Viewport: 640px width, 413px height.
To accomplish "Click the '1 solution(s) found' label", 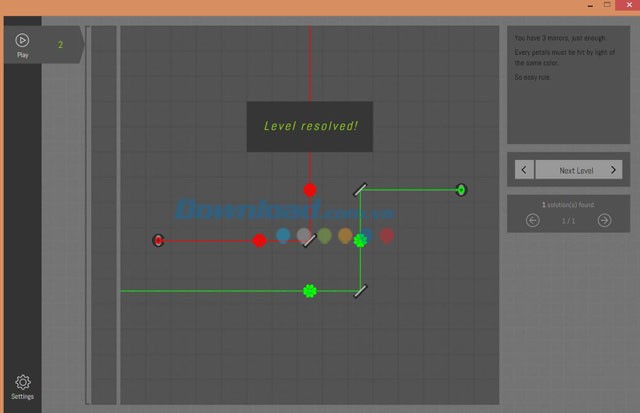I will point(567,204).
